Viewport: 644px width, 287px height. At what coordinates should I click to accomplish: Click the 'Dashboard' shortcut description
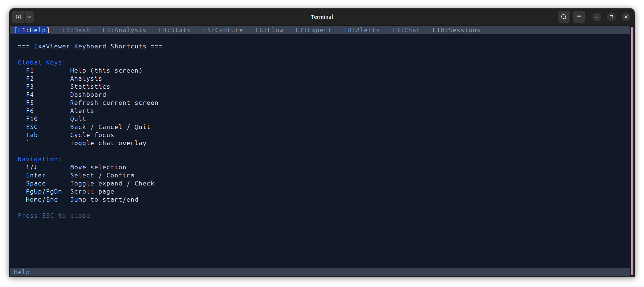(x=88, y=95)
